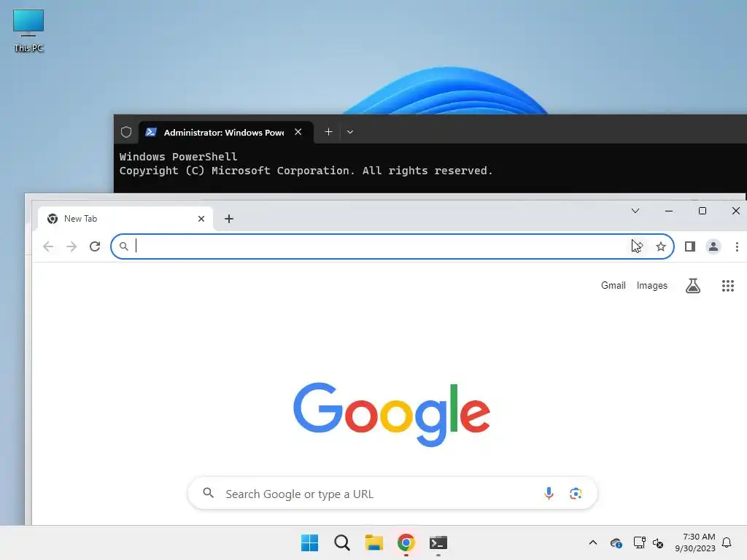Open Windows Start menu
Viewport: 747px width, 560px height.
coord(309,542)
